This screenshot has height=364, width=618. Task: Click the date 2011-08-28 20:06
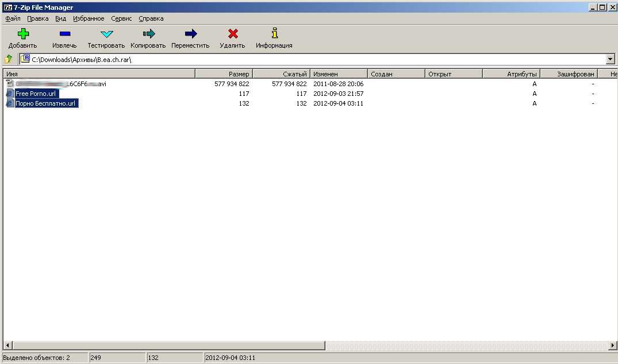(x=338, y=84)
